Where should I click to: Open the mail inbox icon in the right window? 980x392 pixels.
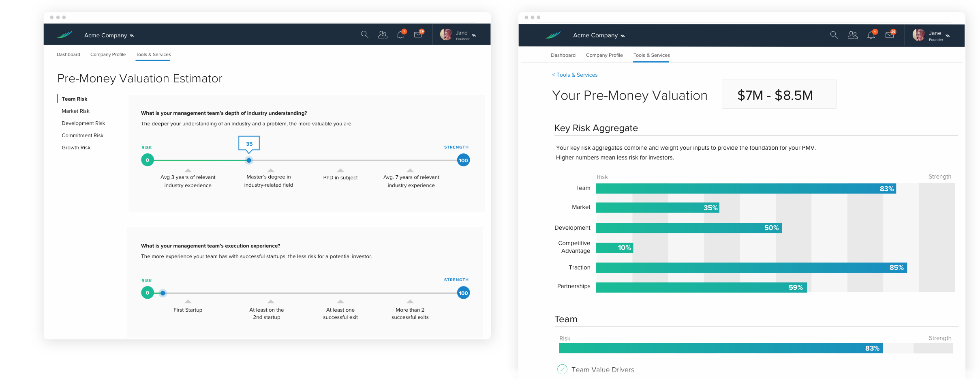[x=890, y=35]
